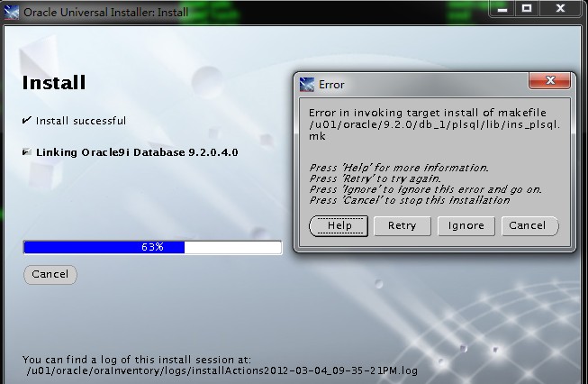This screenshot has height=384, width=588.
Task: Click Help button in Error dialog
Action: pyautogui.click(x=339, y=226)
